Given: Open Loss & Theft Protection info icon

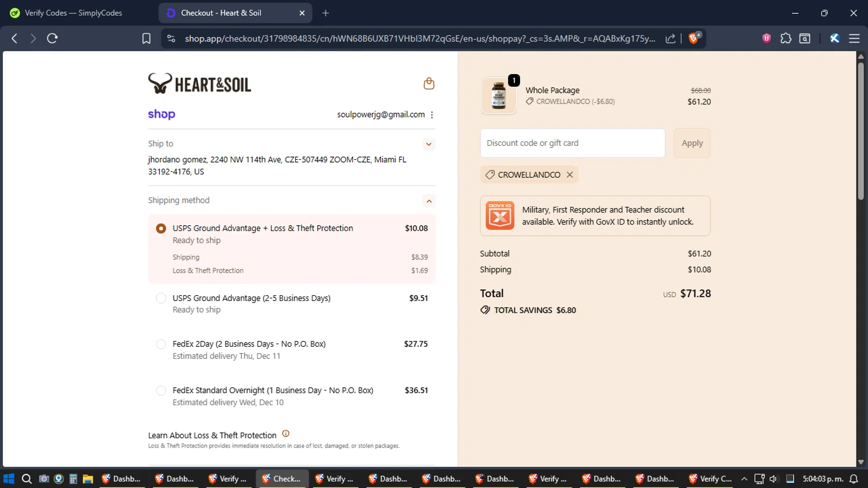Looking at the screenshot, I should pyautogui.click(x=286, y=434).
